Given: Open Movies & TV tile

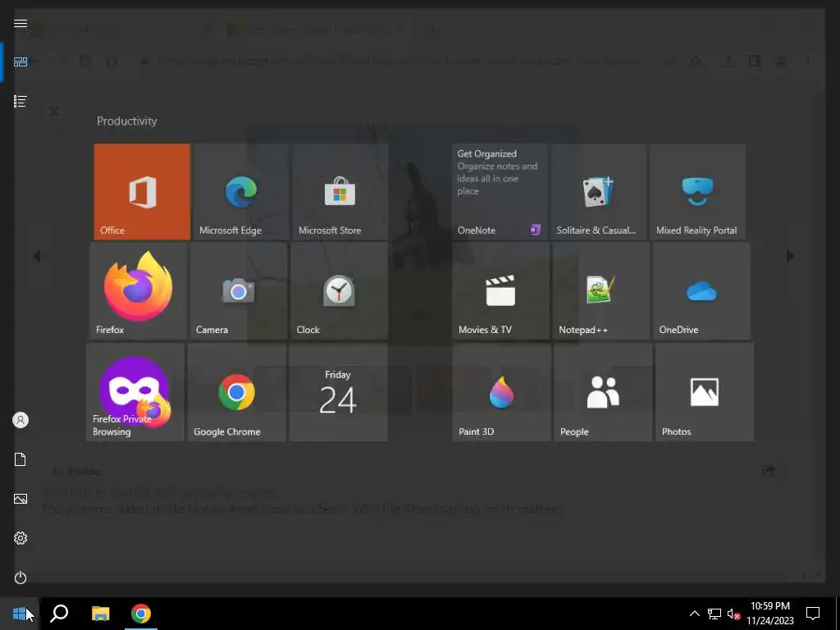Looking at the screenshot, I should pos(501,291).
